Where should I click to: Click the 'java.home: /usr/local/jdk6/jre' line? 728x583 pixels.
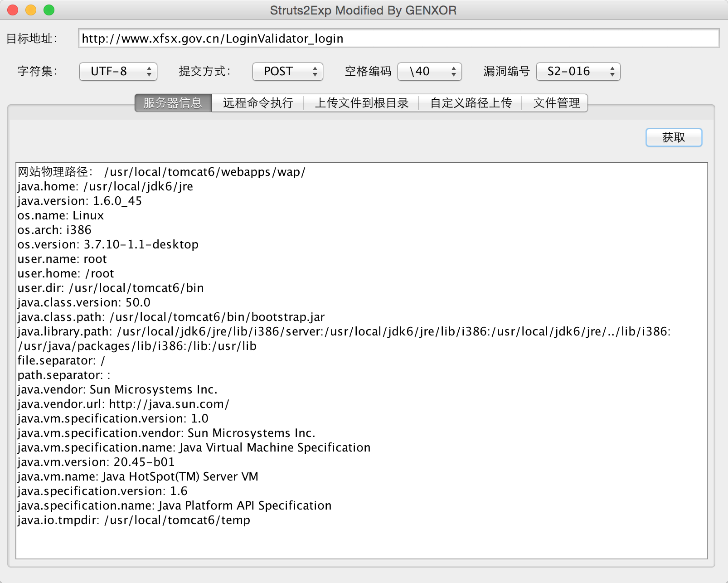(105, 186)
